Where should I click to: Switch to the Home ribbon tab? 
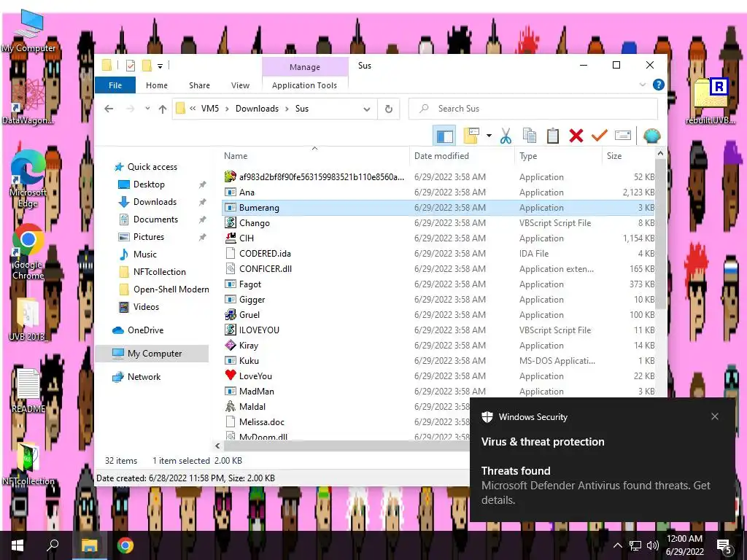pyautogui.click(x=157, y=85)
